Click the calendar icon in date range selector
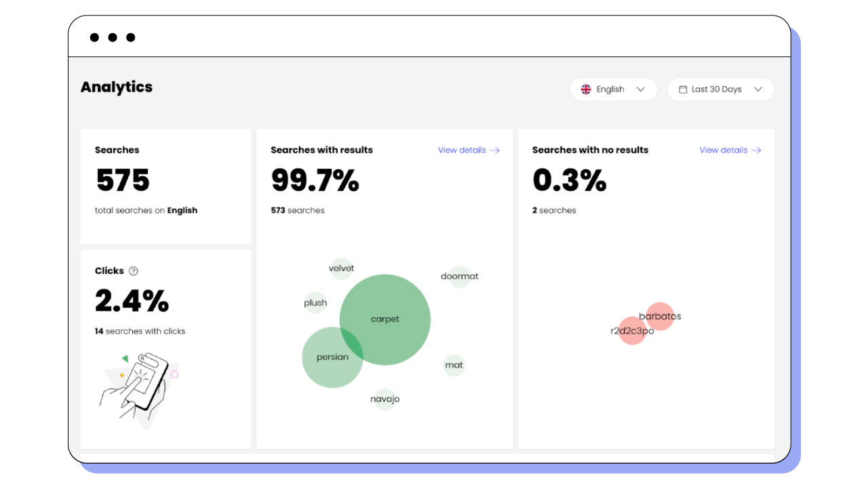Screen dimensions: 868x488 point(683,89)
